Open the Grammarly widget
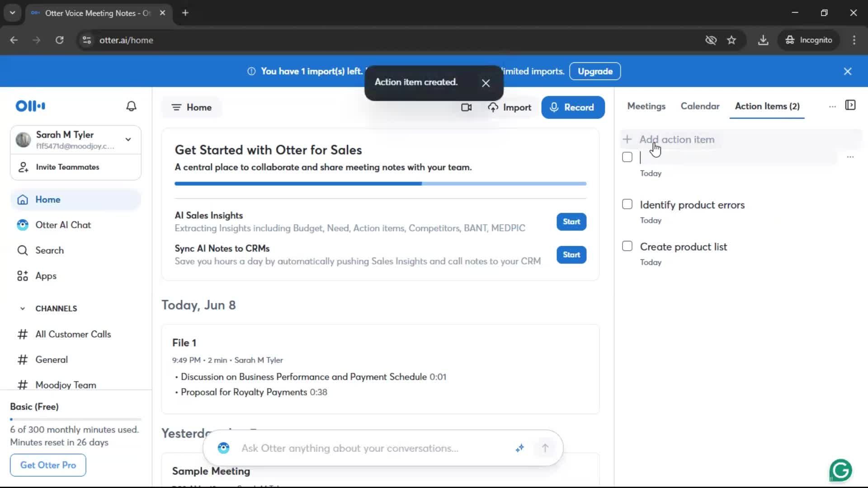The height and width of the screenshot is (488, 868). pyautogui.click(x=840, y=470)
